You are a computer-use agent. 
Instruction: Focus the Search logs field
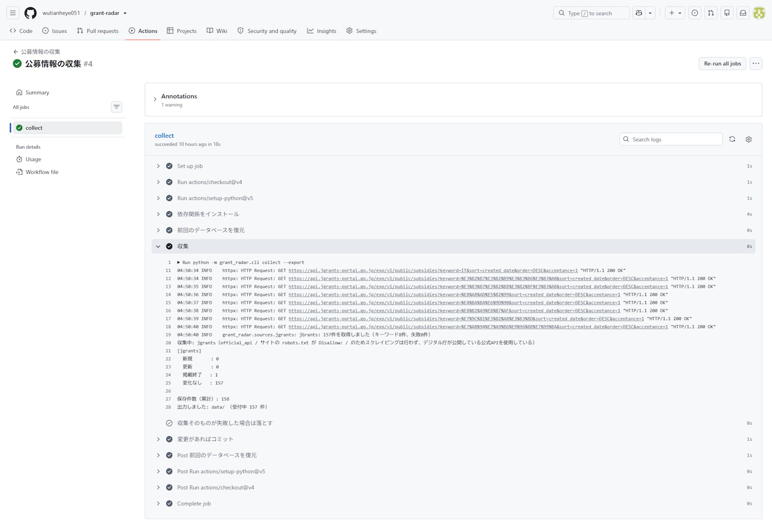point(671,139)
